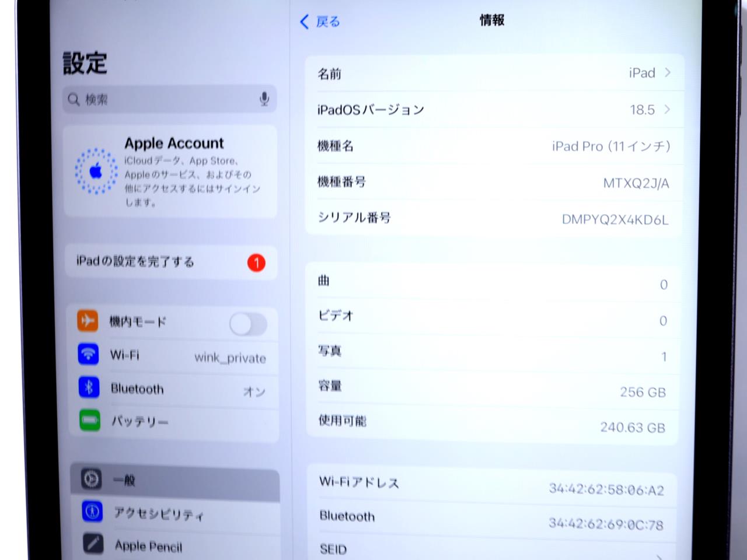Click the 検索 search field
Viewport: 747px width, 560px height.
tap(169, 99)
